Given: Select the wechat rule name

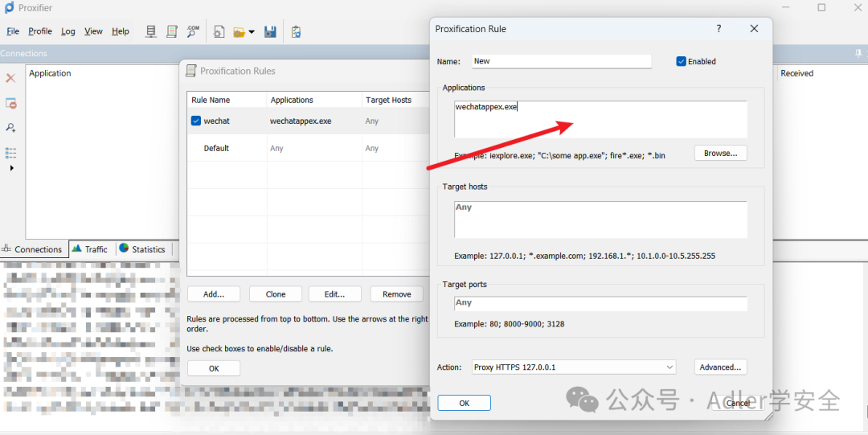Looking at the screenshot, I should [216, 121].
